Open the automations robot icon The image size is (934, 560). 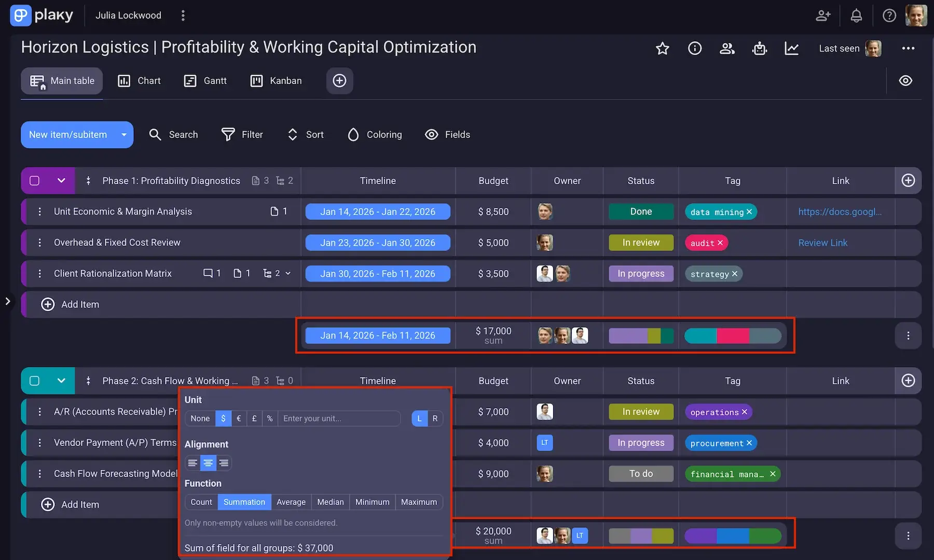point(760,49)
